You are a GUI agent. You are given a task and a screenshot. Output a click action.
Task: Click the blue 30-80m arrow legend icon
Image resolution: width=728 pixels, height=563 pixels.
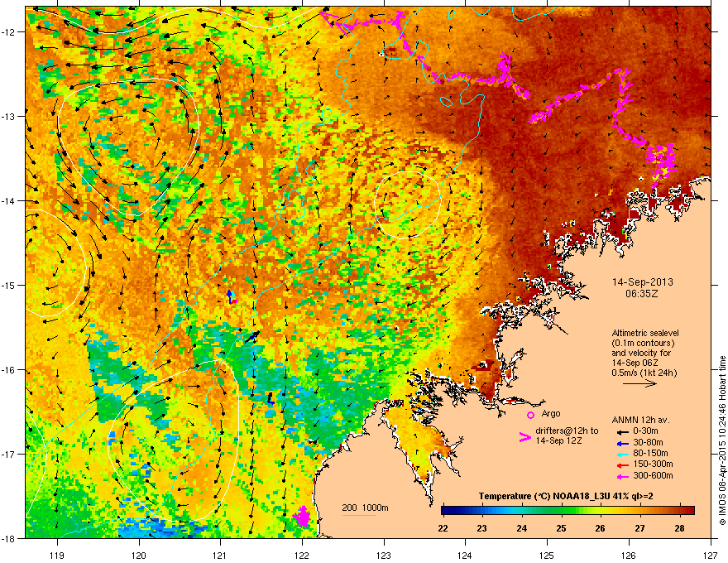[x=621, y=443]
